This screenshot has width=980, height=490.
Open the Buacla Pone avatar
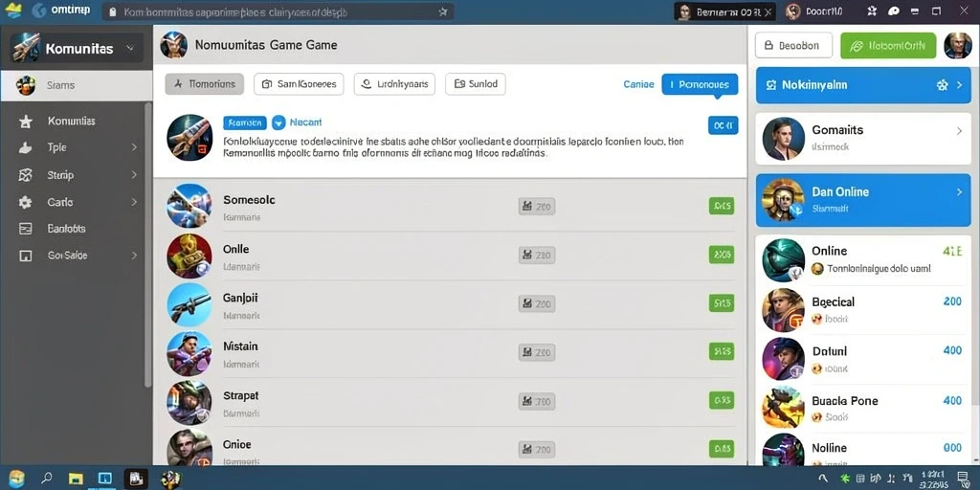tap(783, 407)
